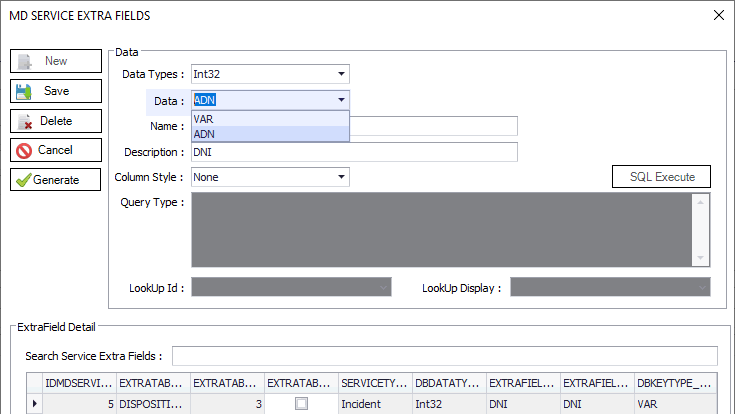735x414 pixels.
Task: Click the SERVICETY... column header
Action: [375, 384]
